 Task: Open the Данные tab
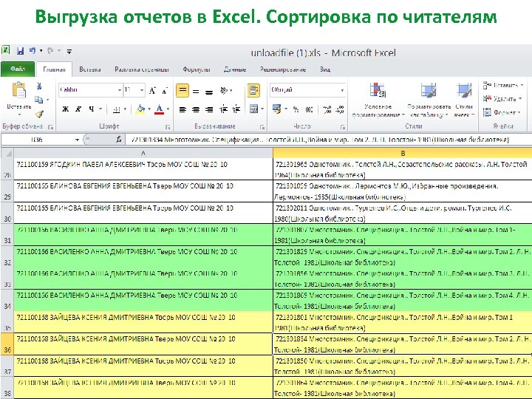tap(235, 69)
